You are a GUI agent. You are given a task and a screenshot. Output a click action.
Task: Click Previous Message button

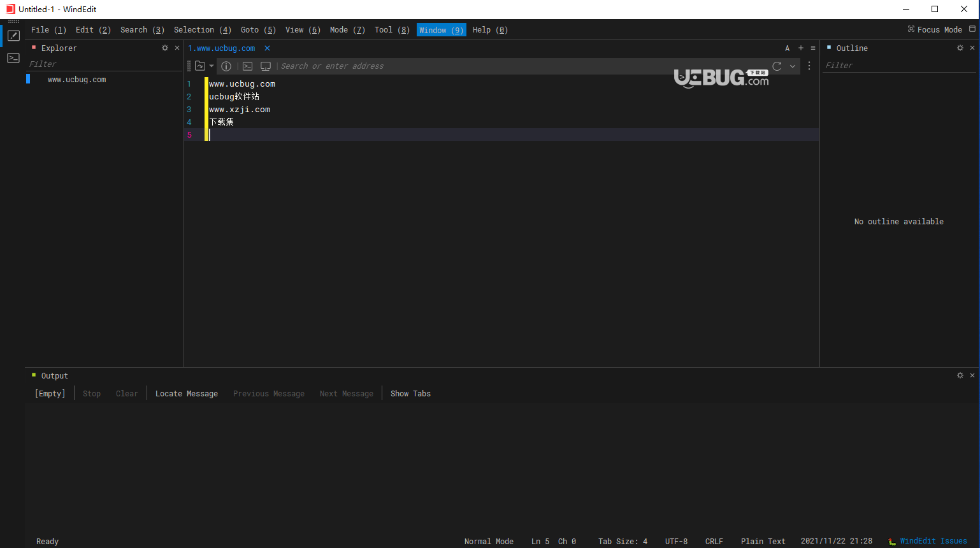point(269,394)
